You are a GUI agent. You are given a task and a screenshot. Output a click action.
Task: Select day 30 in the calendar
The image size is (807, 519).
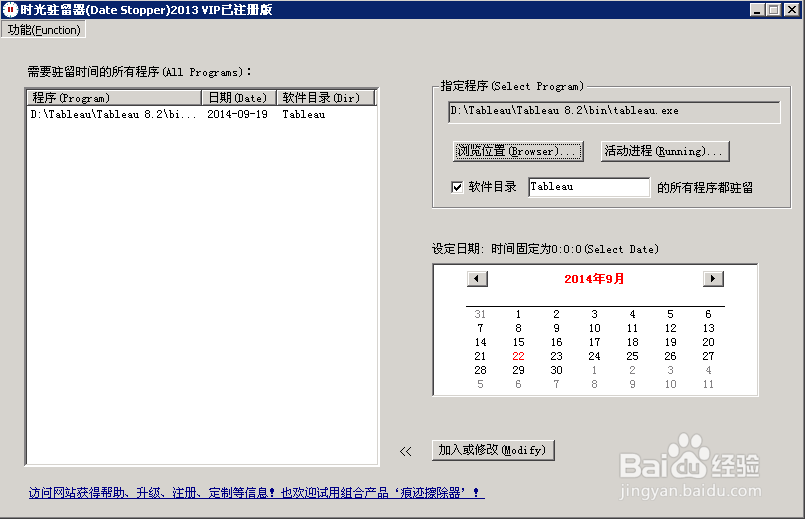tap(556, 370)
